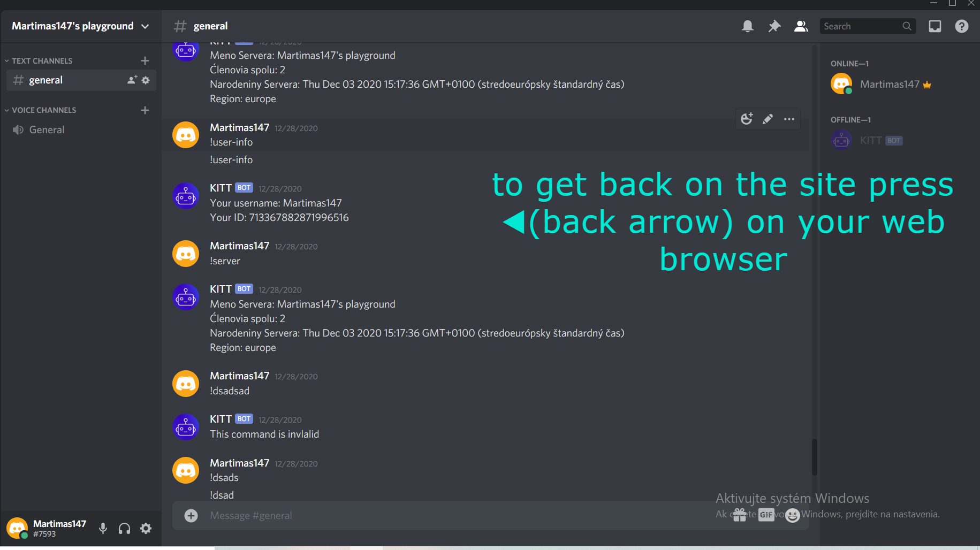Click the ONLINE—1 member list heading
Viewport: 980px width, 550px height.
(x=849, y=64)
